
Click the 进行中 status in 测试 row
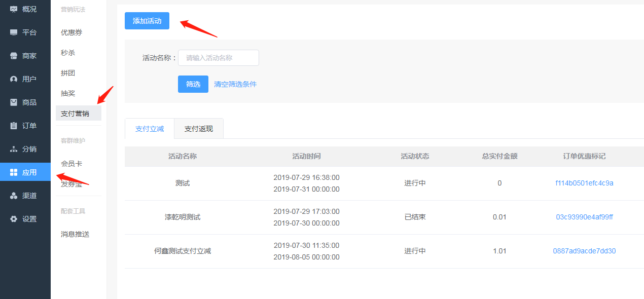pos(415,183)
